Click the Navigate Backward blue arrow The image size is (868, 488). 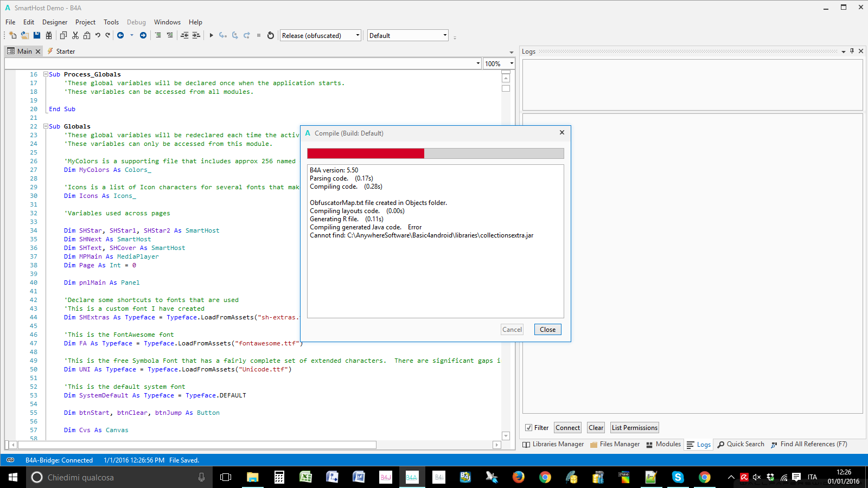click(120, 35)
